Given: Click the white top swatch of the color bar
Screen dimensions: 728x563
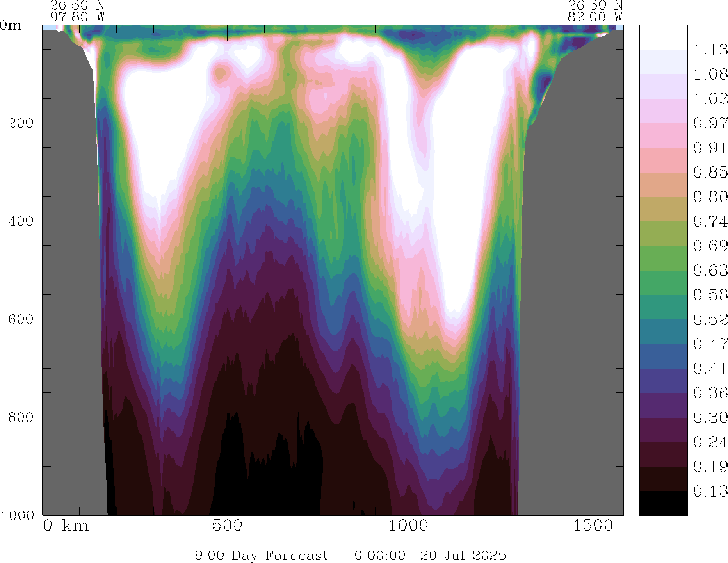Looking at the screenshot, I should 663,37.
